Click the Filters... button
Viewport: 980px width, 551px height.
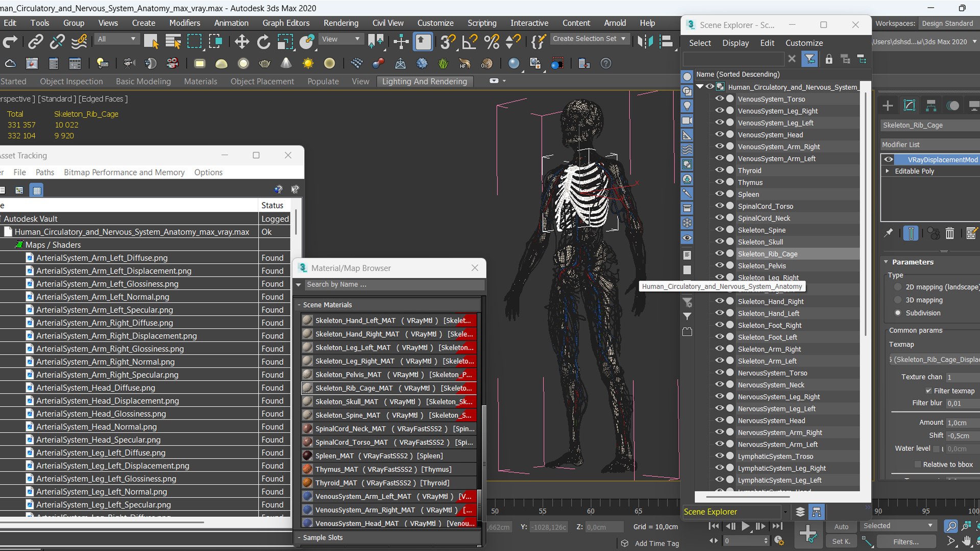(906, 542)
